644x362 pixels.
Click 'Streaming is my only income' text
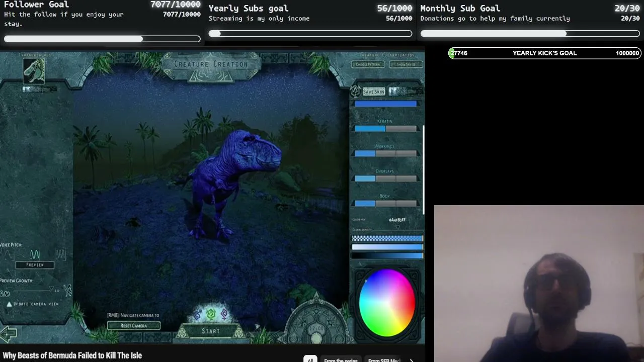[259, 19]
